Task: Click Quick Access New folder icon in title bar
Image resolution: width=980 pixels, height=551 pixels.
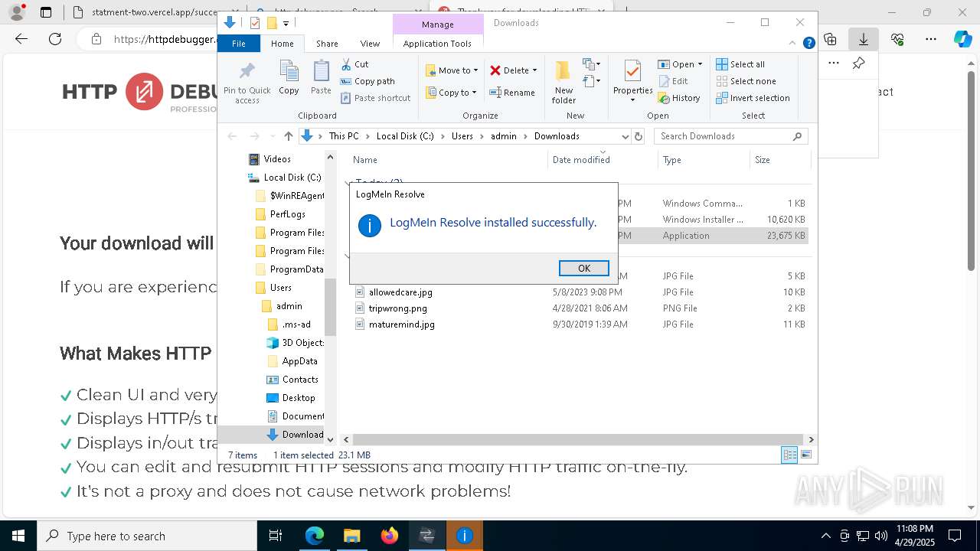Action: (x=271, y=23)
